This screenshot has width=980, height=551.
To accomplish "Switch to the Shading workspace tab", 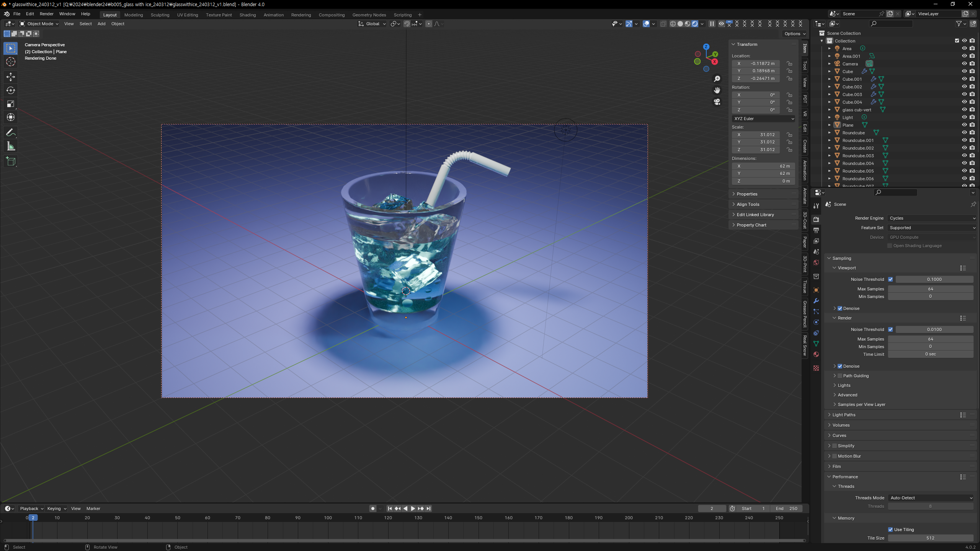I will tap(247, 15).
